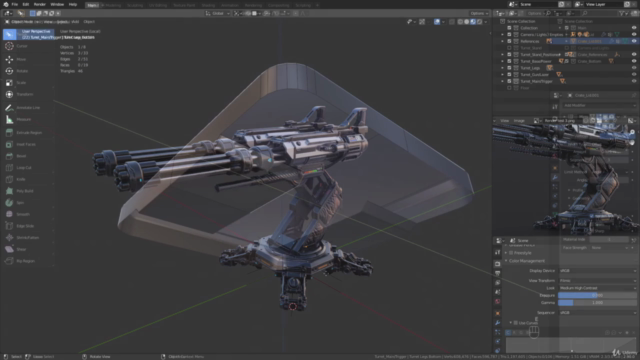Click the Scene name field

(x=538, y=4)
